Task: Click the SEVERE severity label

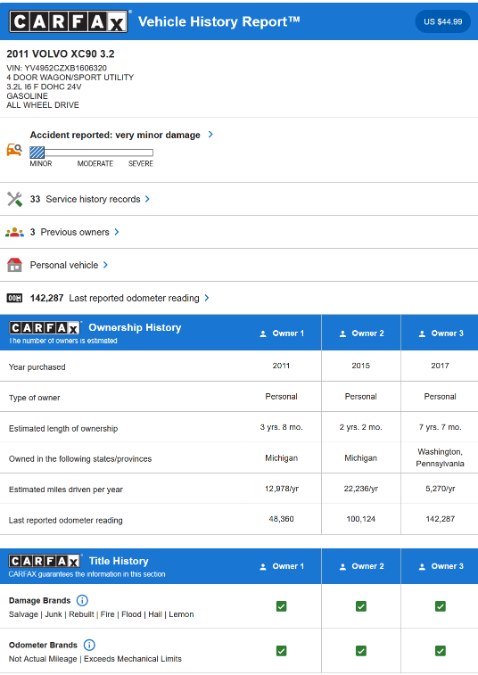Action: click(141, 164)
